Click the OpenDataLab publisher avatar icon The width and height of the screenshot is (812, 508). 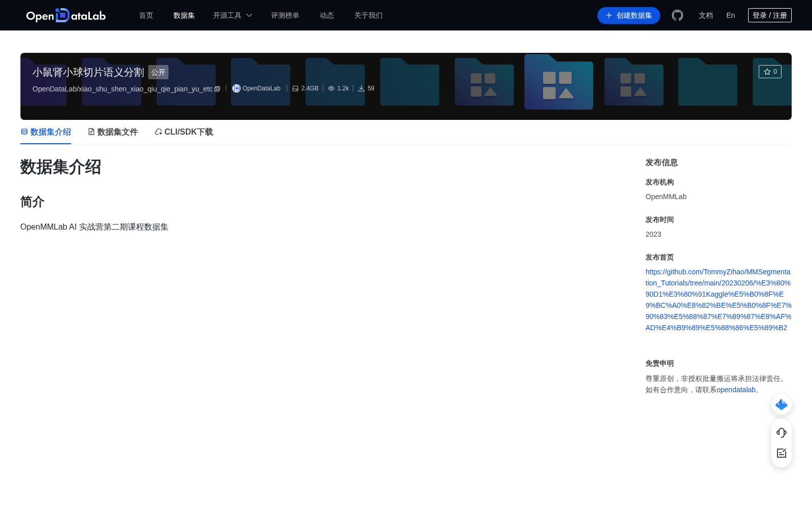click(236, 88)
